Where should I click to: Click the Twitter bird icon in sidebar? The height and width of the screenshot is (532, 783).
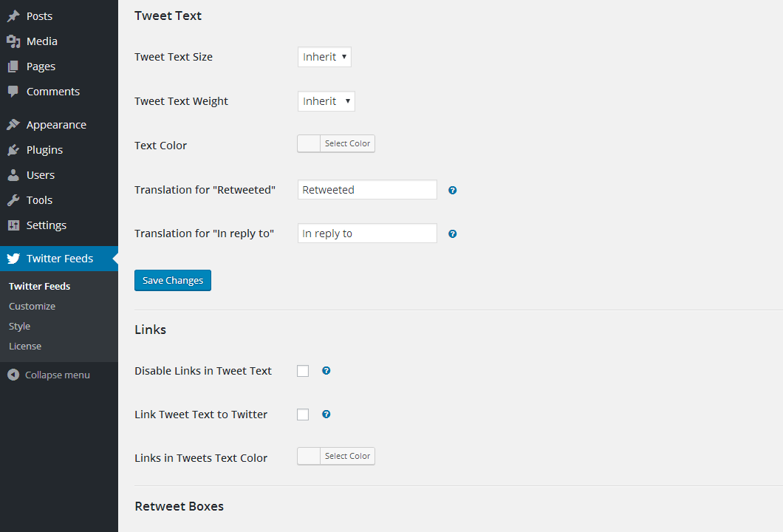click(x=13, y=259)
